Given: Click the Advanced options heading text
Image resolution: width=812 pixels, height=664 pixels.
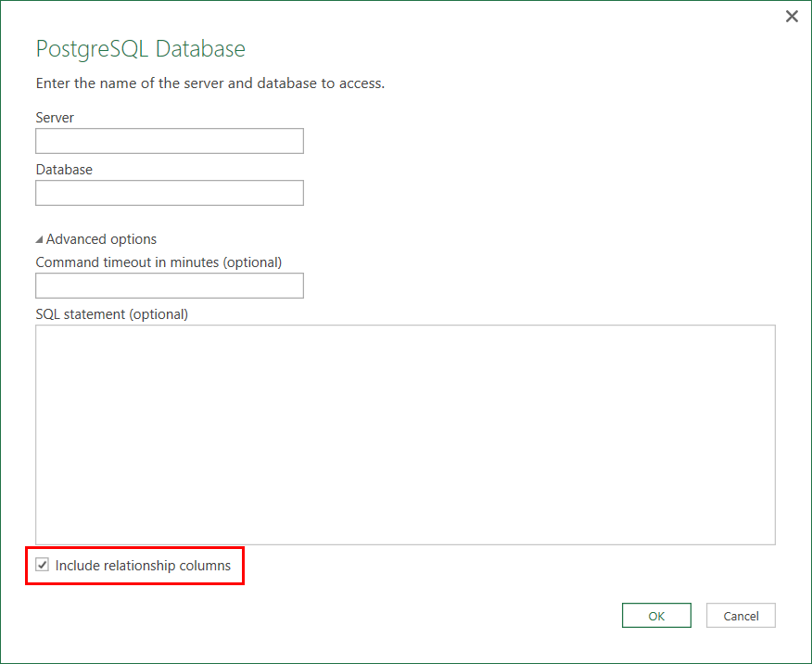Looking at the screenshot, I should [x=101, y=239].
